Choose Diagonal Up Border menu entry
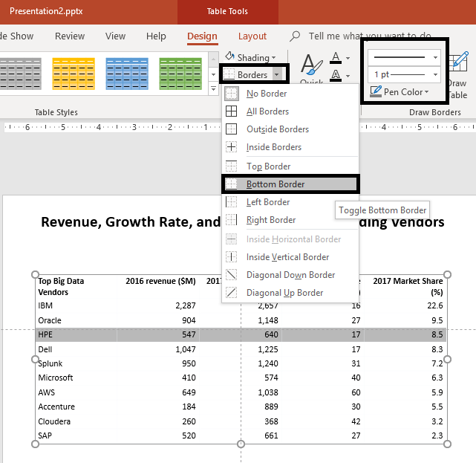The height and width of the screenshot is (463, 476). point(290,293)
